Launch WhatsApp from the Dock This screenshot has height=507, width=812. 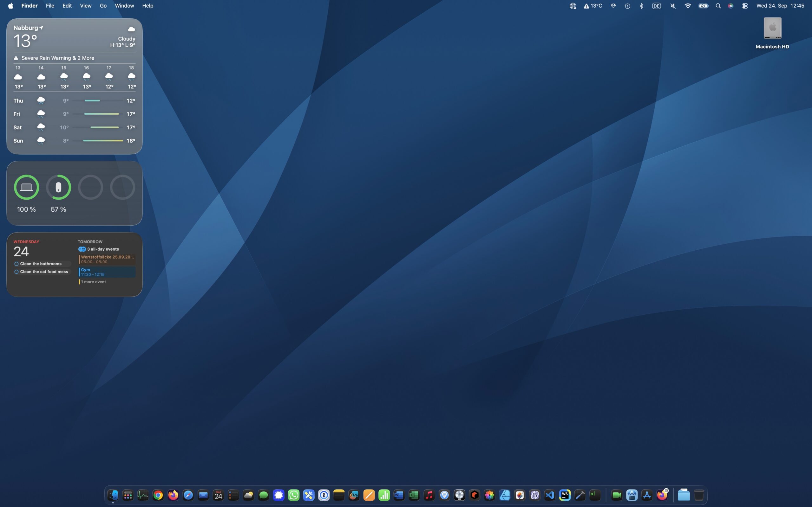click(294, 495)
